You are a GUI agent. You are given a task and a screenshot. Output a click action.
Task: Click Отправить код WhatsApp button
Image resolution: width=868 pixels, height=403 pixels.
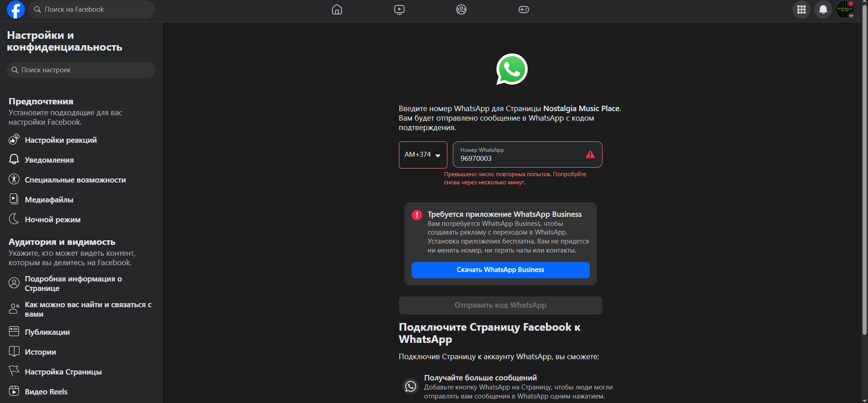coord(500,305)
